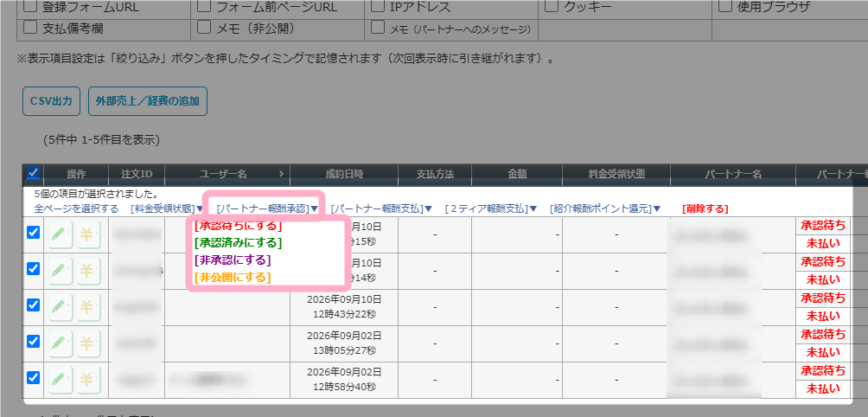
Task: Enable the メモ（非公開） checkbox
Action: [204, 27]
